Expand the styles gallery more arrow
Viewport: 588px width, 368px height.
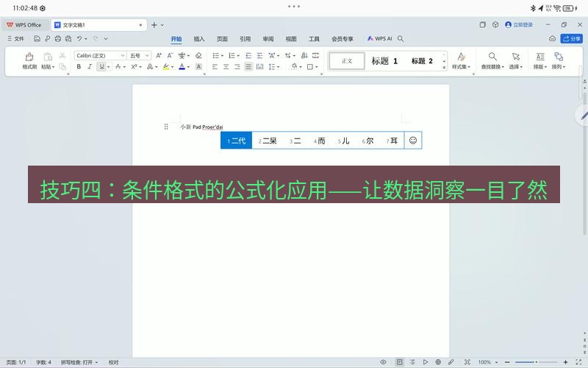(444, 68)
